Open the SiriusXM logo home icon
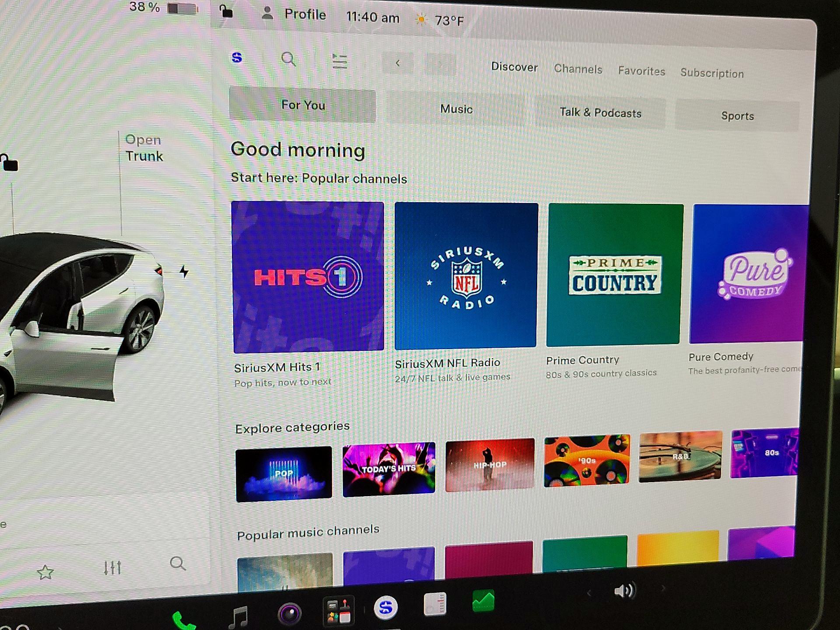 [x=237, y=58]
